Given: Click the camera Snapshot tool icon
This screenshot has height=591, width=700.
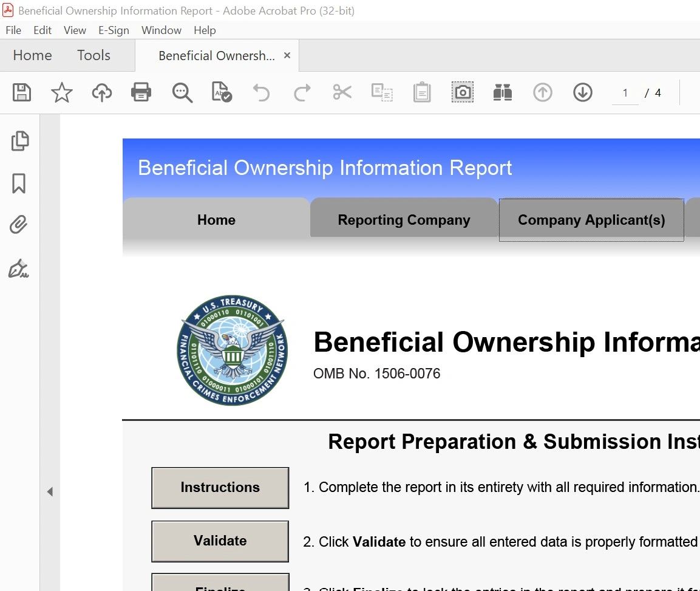Looking at the screenshot, I should (x=463, y=92).
